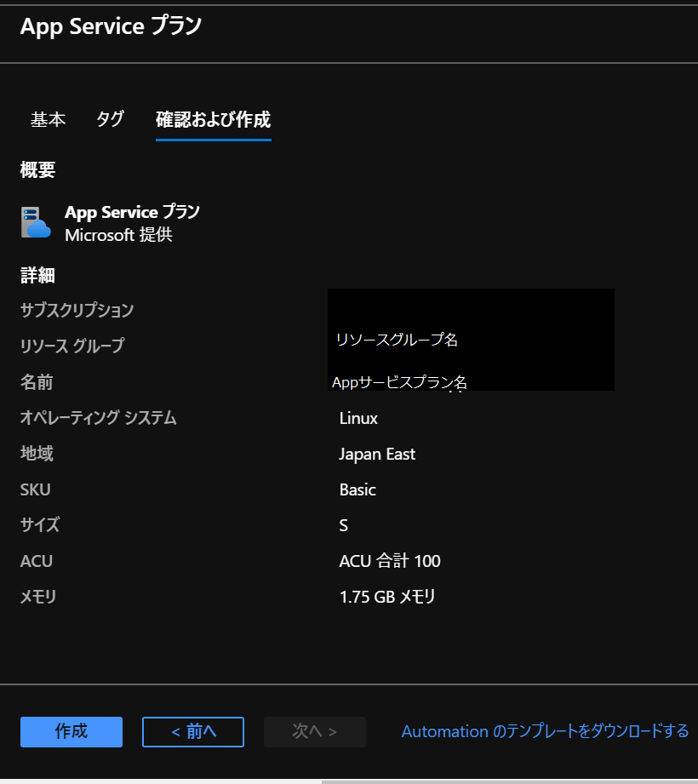Image resolution: width=698 pixels, height=784 pixels.
Task: Switch to the 基本 tab
Action: click(48, 119)
